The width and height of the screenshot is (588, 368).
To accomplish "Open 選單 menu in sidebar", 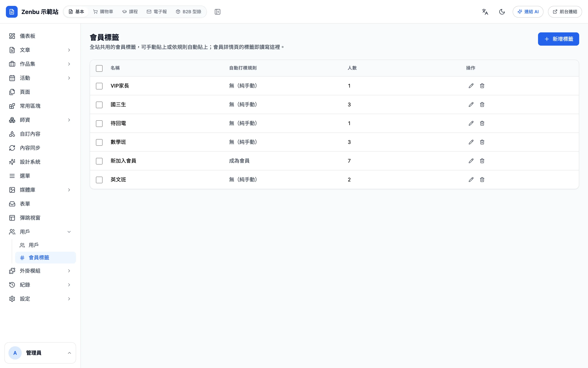I will pyautogui.click(x=40, y=176).
